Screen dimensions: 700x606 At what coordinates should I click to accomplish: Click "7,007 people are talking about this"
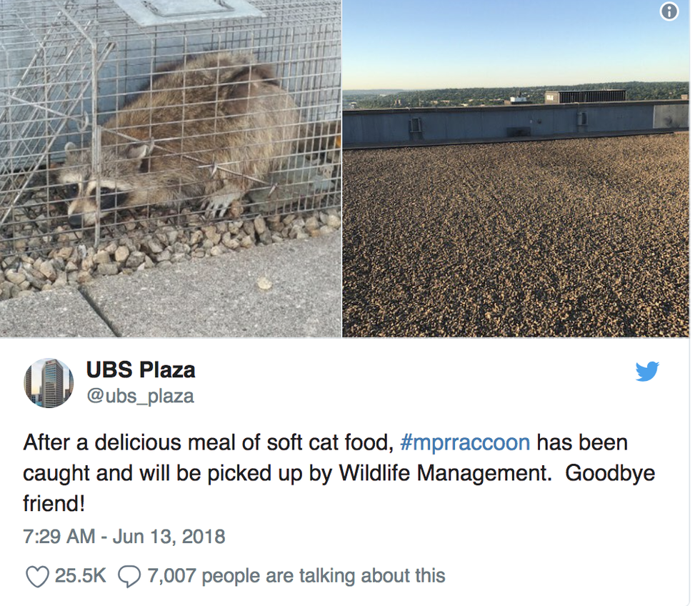(296, 576)
